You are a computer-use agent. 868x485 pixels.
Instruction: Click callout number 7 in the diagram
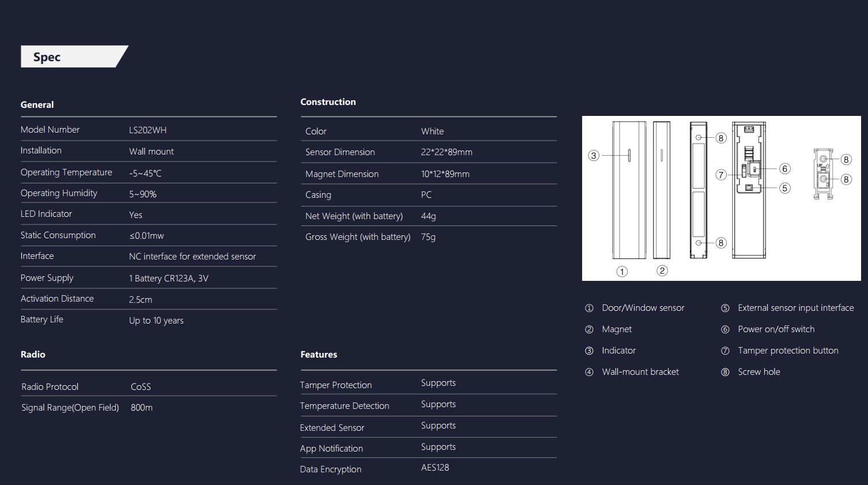[720, 175]
